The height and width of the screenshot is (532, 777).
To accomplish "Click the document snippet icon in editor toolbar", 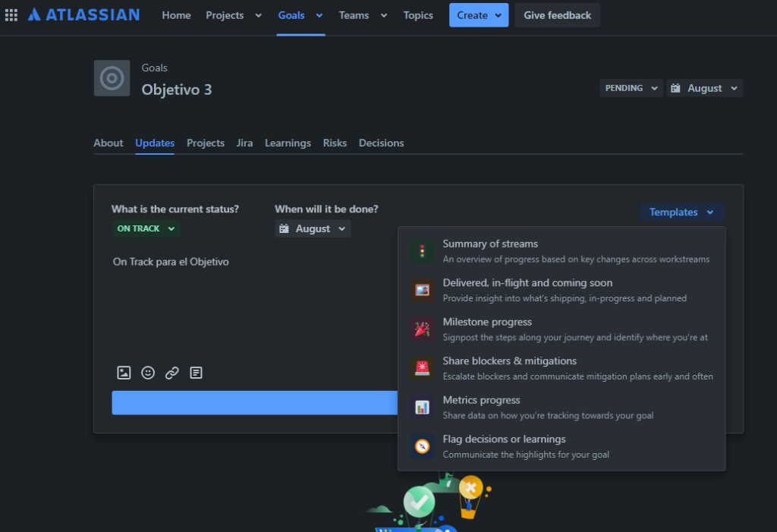I will (197, 373).
